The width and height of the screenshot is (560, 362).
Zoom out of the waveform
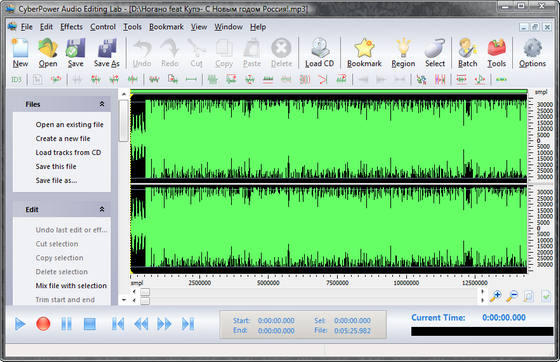(x=512, y=296)
